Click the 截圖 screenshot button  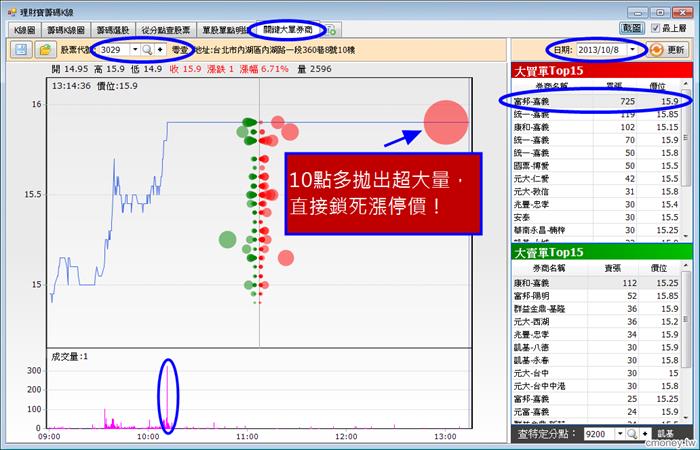632,28
